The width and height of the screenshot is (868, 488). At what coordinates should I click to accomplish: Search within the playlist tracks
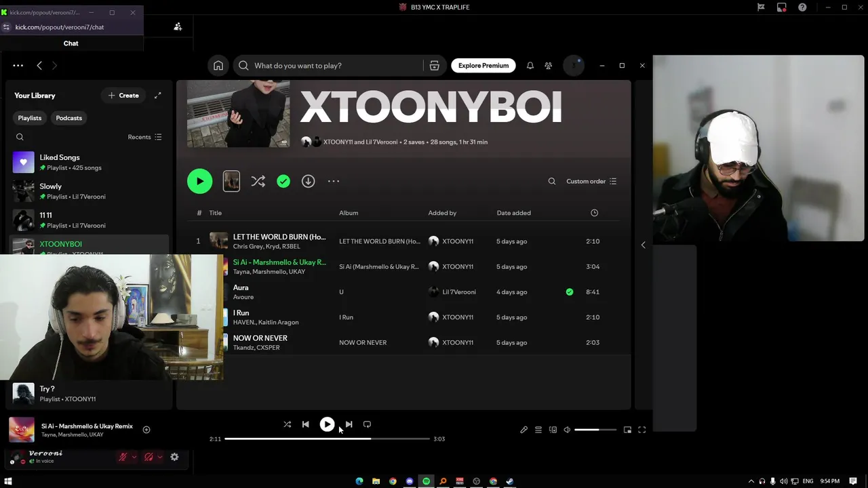[552, 181]
